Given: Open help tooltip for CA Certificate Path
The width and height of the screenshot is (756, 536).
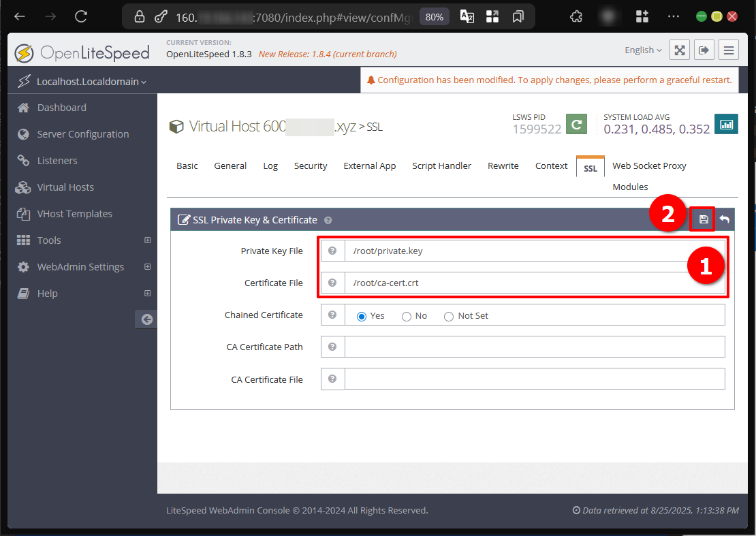Looking at the screenshot, I should [x=332, y=347].
